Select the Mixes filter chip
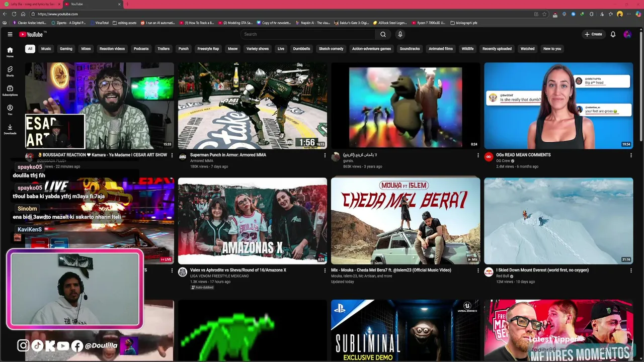Viewport: 644px width, 362px height. pos(86,49)
